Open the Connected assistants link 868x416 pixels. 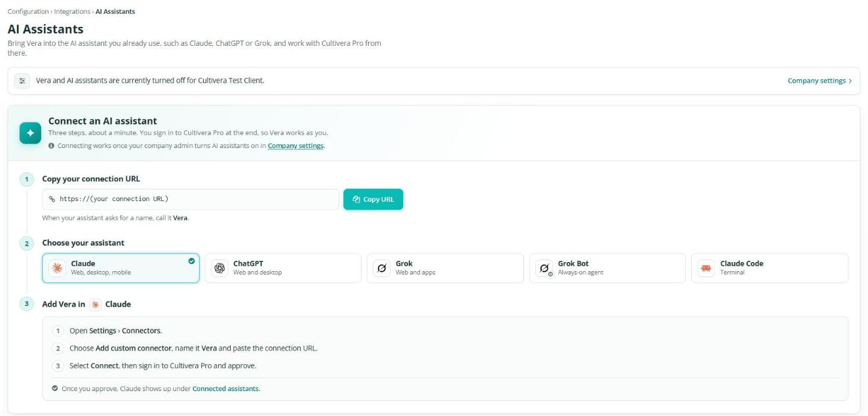226,388
